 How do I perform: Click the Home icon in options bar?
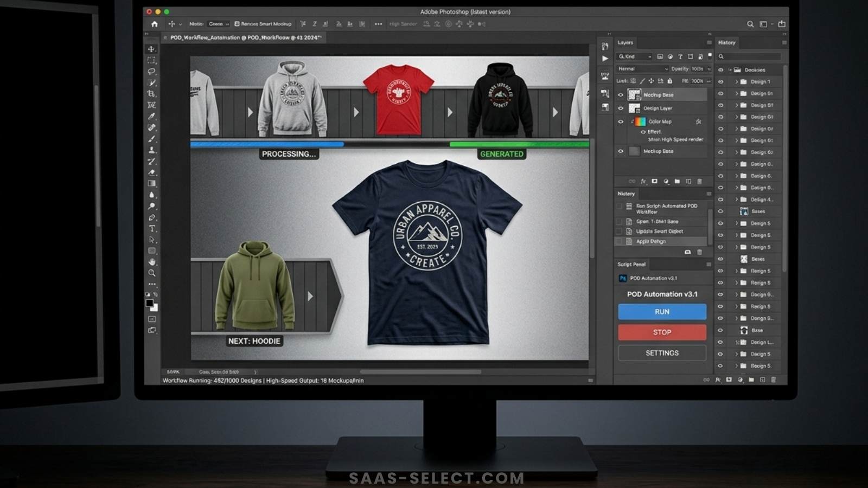click(155, 24)
